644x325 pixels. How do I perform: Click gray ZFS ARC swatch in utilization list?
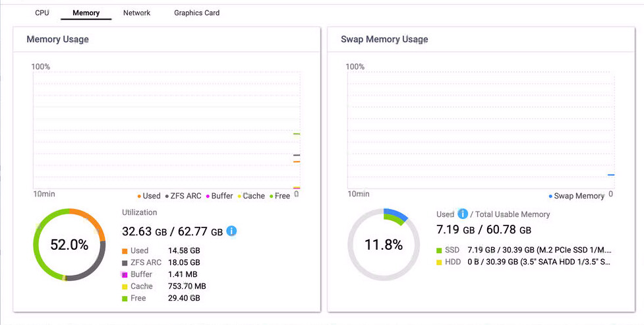tap(125, 263)
